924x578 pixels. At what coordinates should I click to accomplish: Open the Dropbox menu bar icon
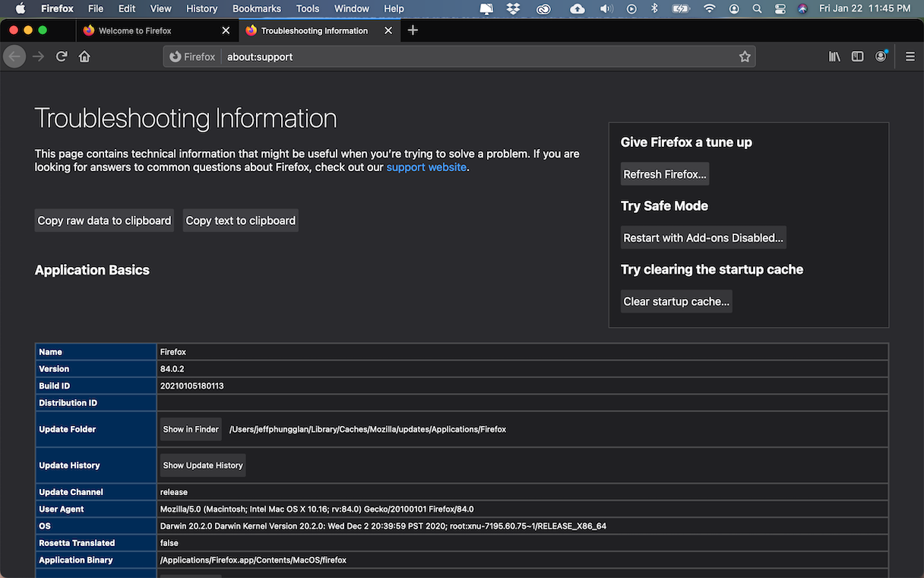(x=513, y=8)
